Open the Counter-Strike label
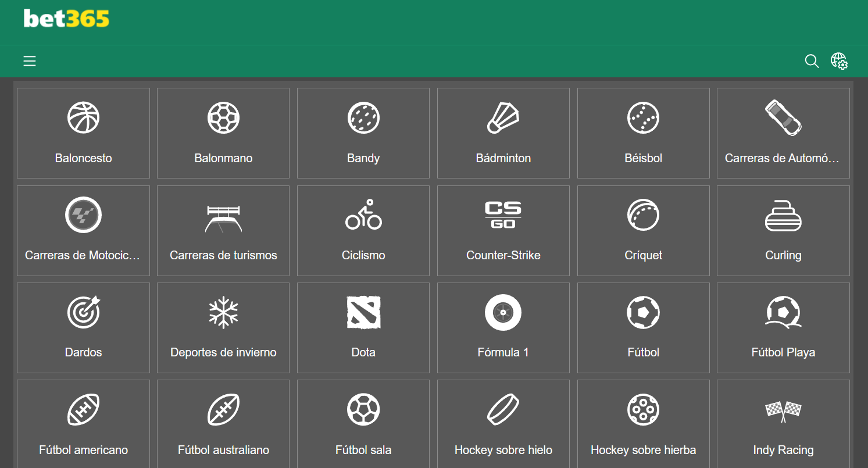868x468 pixels. click(503, 255)
